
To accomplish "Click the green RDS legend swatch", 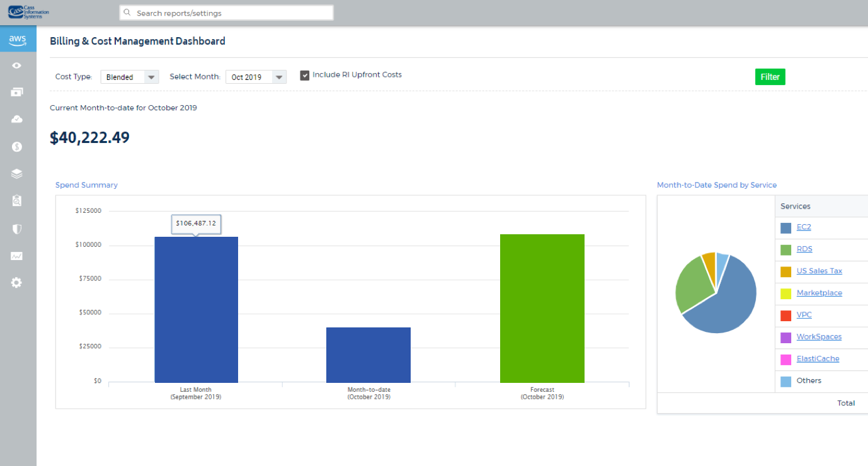I will tap(785, 250).
